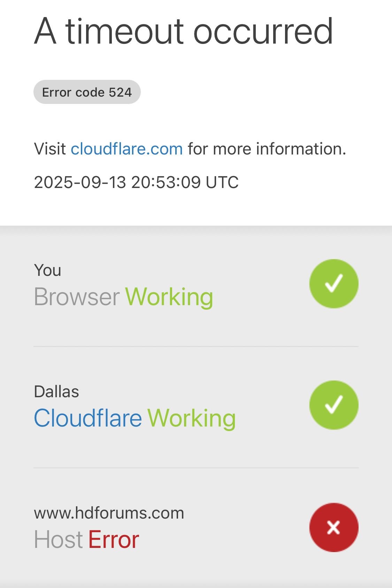Click the Error code 524 badge
Viewport: 392px width, 588px height.
click(x=87, y=92)
